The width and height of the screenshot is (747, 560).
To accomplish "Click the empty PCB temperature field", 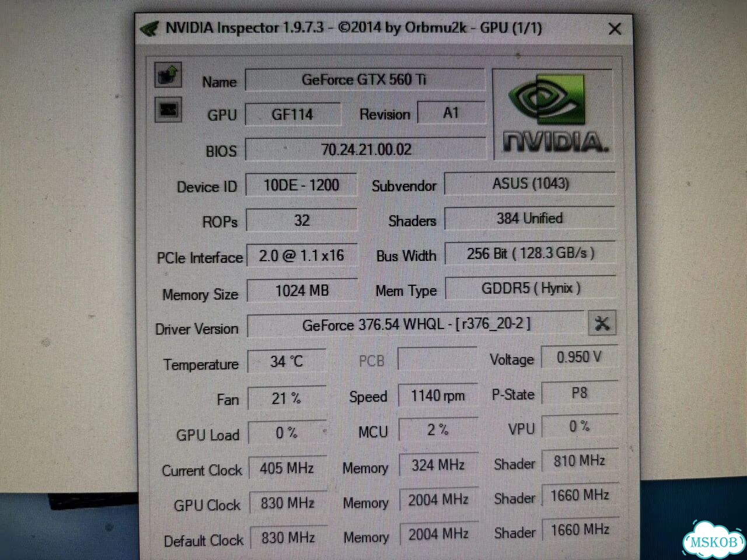I will [438, 359].
